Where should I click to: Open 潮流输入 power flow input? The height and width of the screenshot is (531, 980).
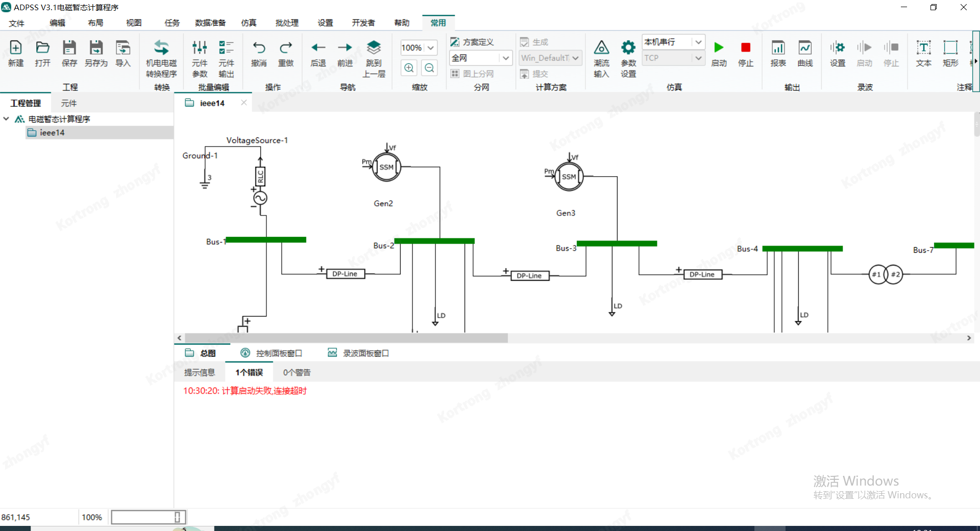coord(601,48)
